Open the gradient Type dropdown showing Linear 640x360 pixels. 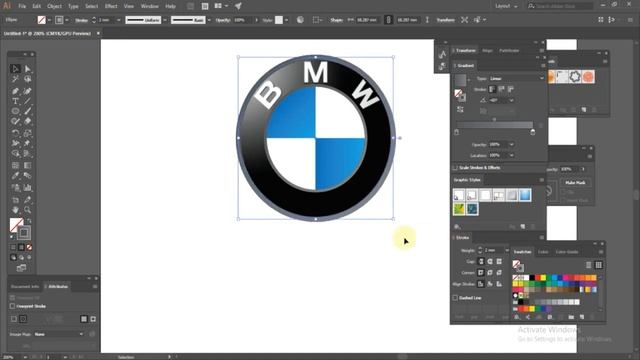[517, 78]
